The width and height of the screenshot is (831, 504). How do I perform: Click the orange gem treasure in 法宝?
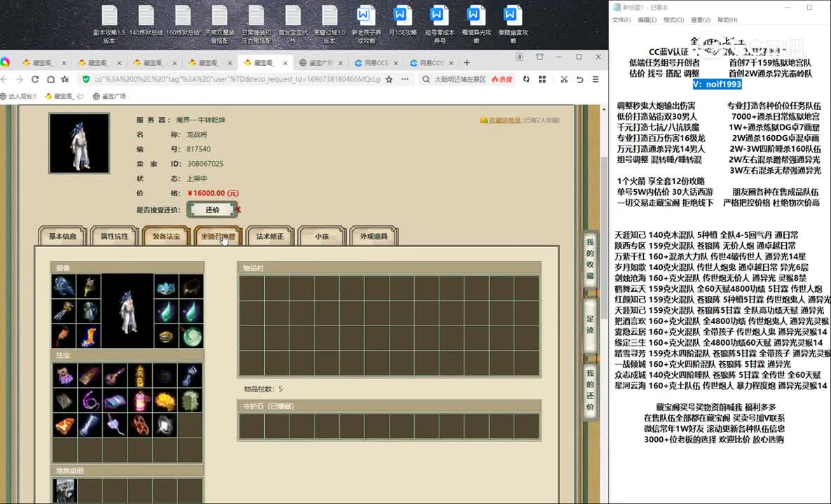pos(64,426)
